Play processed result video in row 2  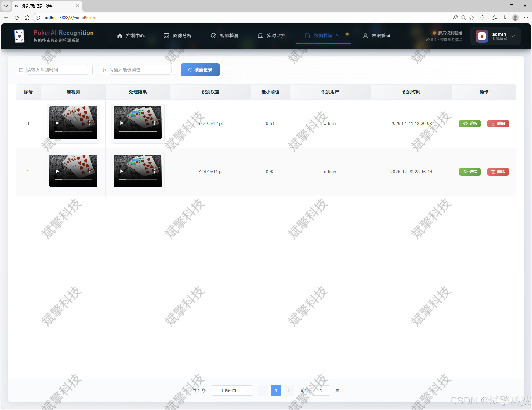pos(122,171)
